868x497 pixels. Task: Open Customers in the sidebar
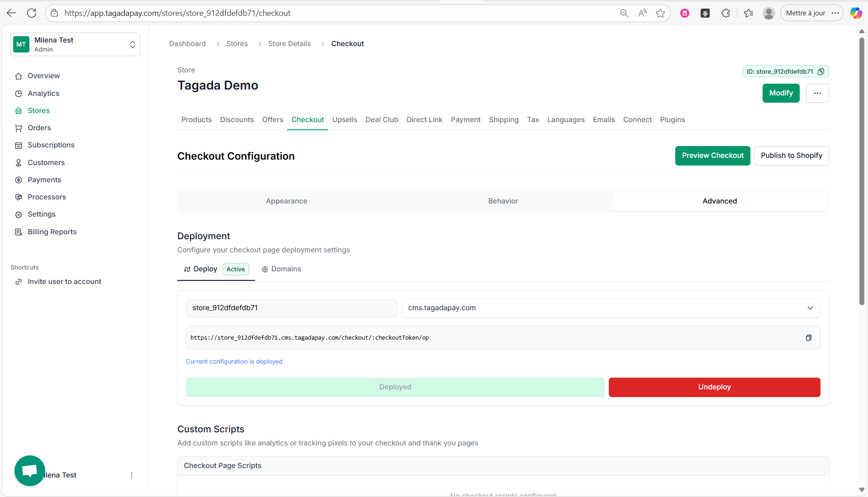pos(46,163)
